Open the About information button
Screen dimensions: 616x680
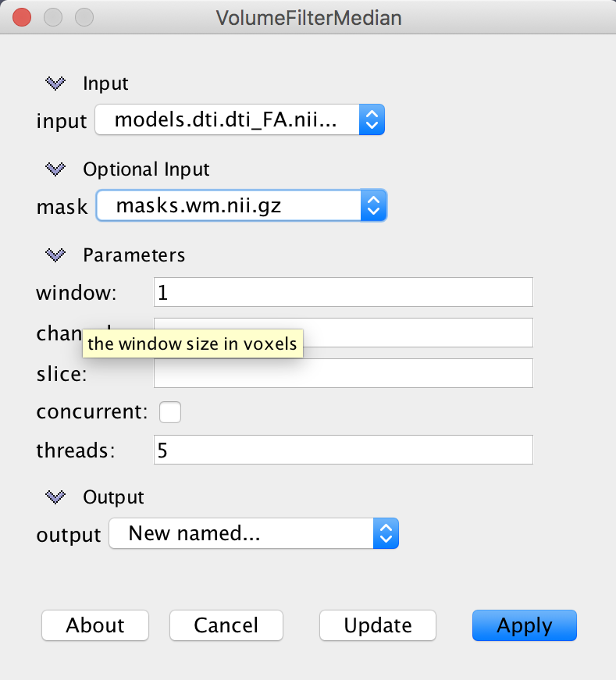click(95, 625)
